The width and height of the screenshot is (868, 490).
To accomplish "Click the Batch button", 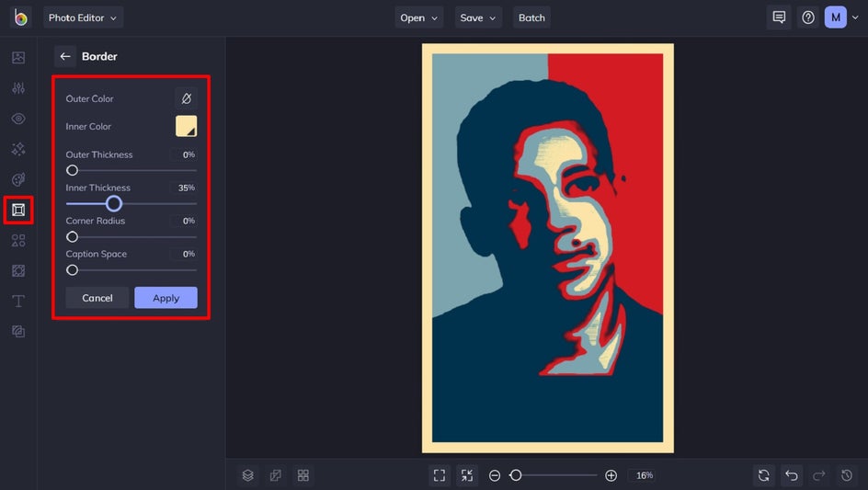I will click(531, 17).
